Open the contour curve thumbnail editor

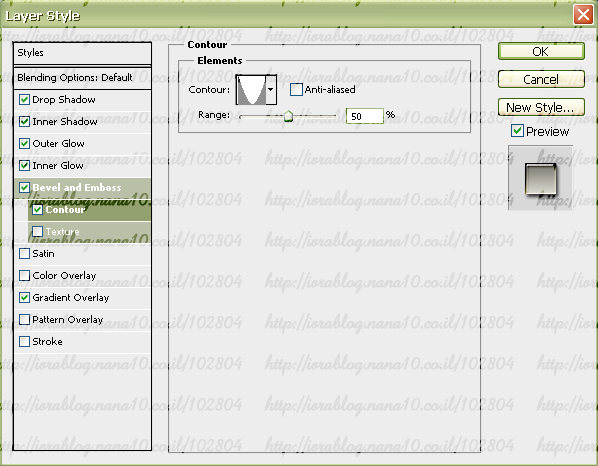click(251, 90)
